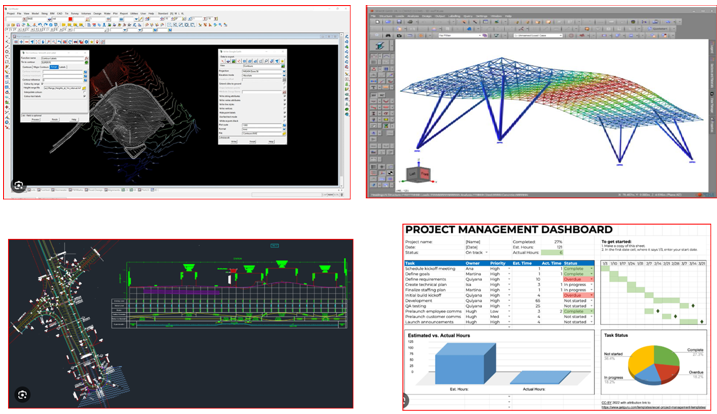Click Function name input field in contour dialog
The height and width of the screenshot is (414, 717).
coord(62,58)
